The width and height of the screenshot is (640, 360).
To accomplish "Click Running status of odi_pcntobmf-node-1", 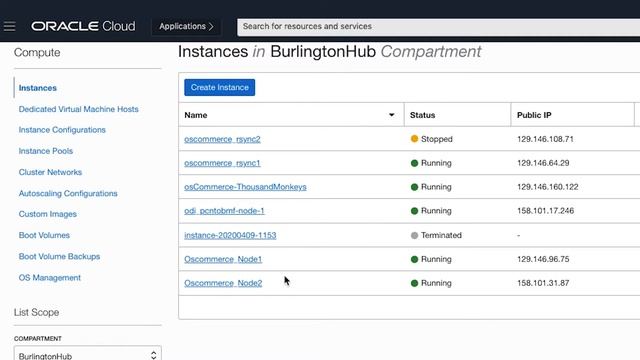I will 436,211.
